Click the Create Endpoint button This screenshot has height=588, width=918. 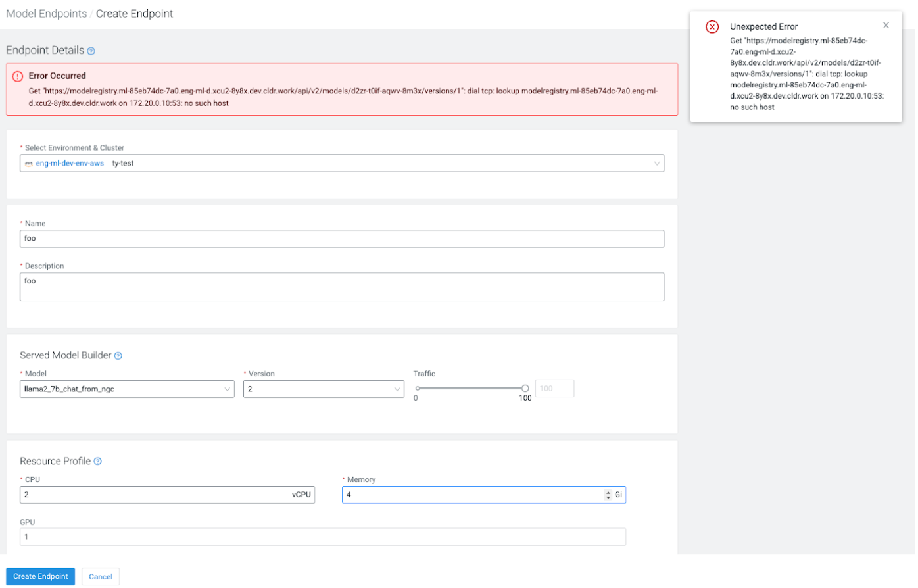pyautogui.click(x=41, y=577)
